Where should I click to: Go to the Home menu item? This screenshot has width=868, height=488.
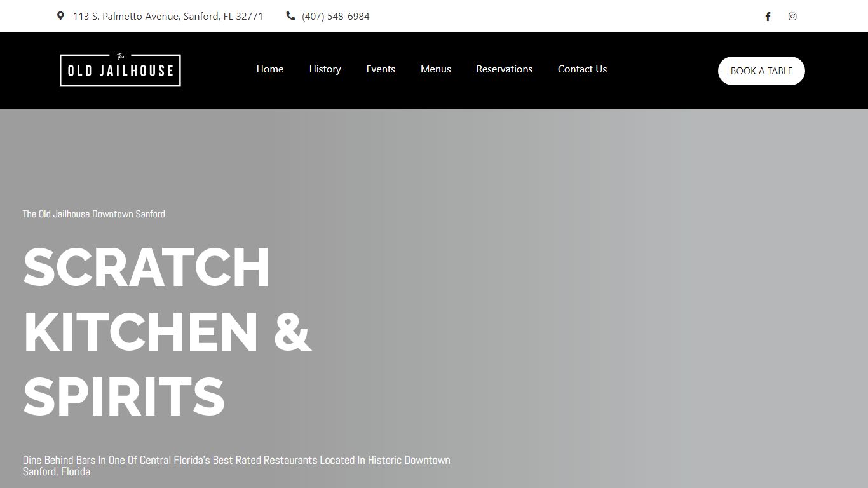[x=270, y=69]
